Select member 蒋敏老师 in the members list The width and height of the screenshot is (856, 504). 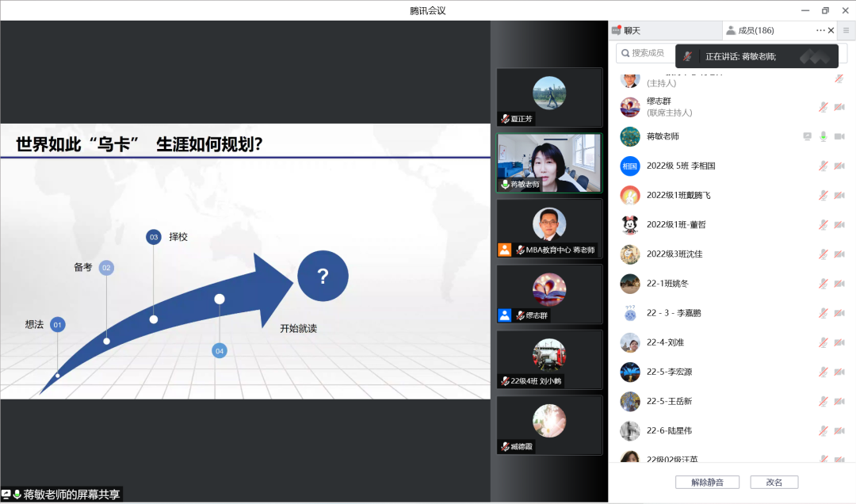click(732, 136)
